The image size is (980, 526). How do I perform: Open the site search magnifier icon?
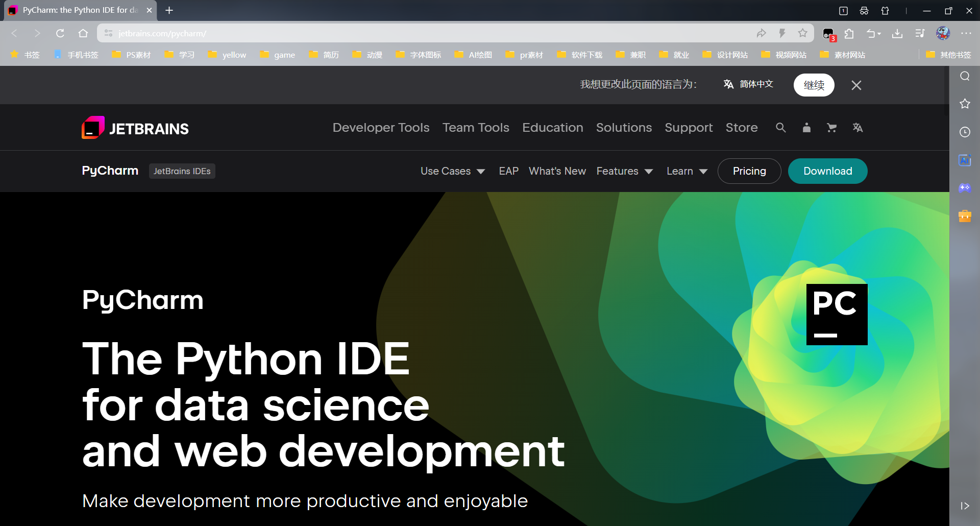pyautogui.click(x=780, y=128)
